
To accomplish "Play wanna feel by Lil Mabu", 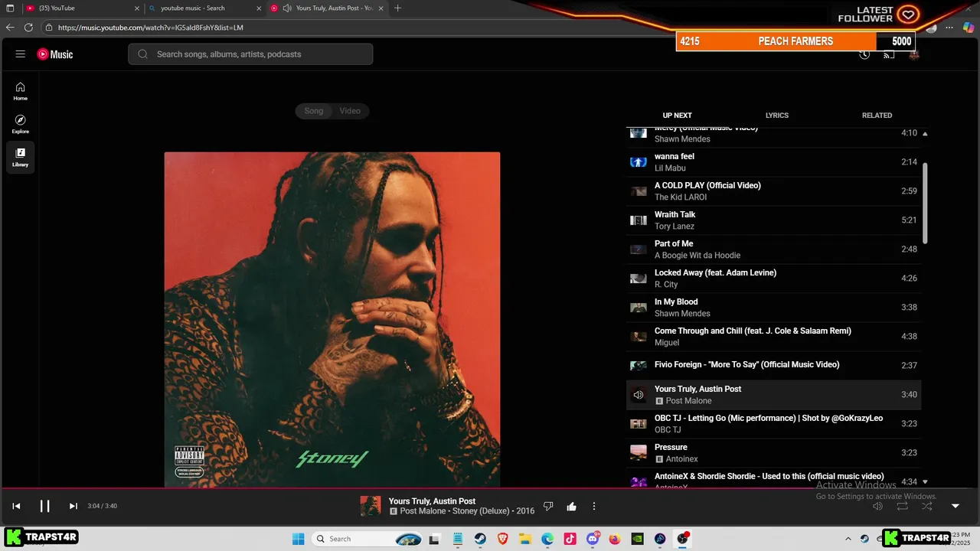I will pos(773,162).
